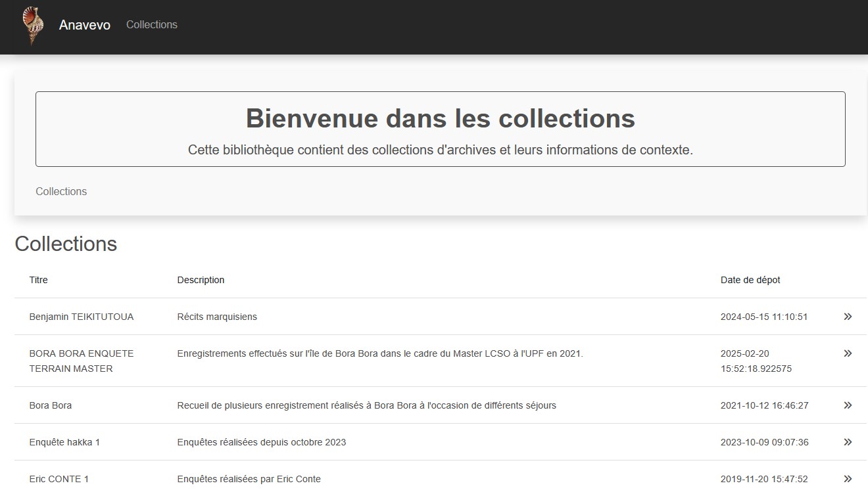
Task: Click the Récits marquisiens description text
Action: 217,317
